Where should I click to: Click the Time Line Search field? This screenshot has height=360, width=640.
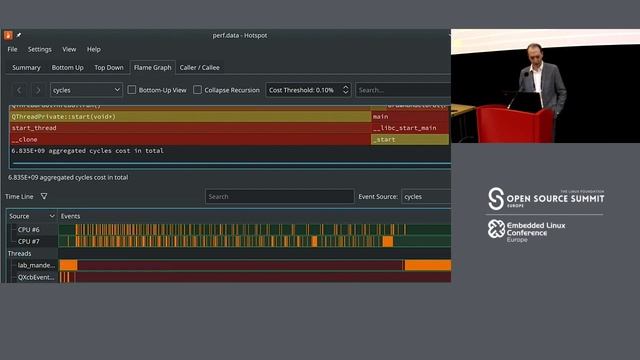pos(280,197)
